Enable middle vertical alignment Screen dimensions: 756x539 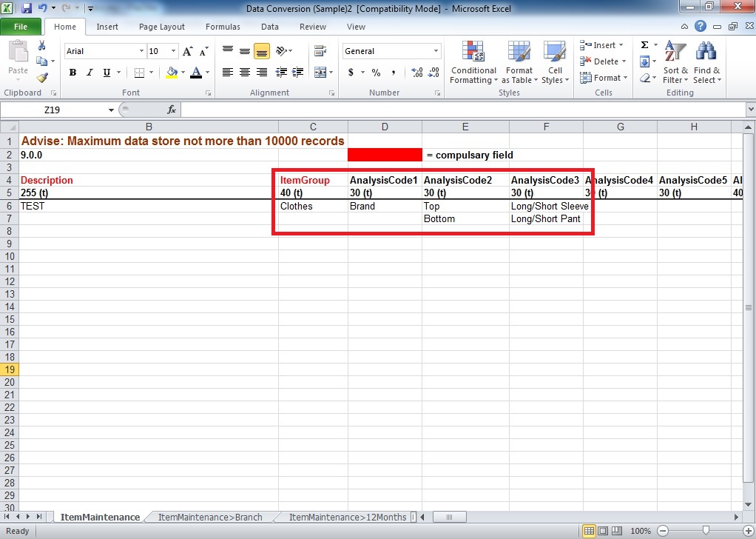pos(245,51)
